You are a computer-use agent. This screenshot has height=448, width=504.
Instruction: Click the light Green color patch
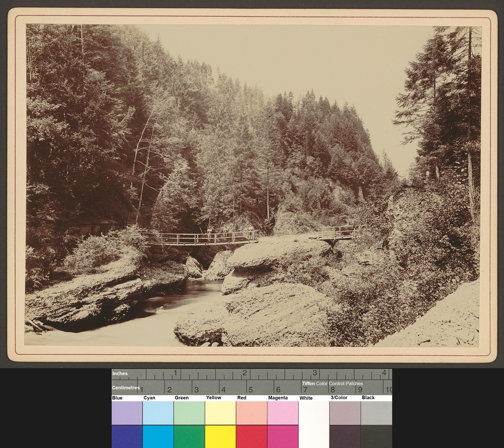(x=189, y=413)
